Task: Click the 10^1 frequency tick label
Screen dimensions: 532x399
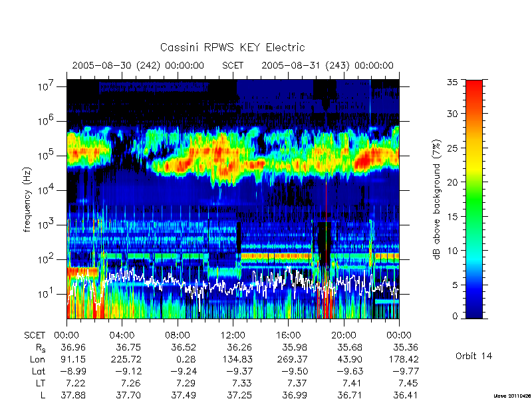Action: pos(46,293)
